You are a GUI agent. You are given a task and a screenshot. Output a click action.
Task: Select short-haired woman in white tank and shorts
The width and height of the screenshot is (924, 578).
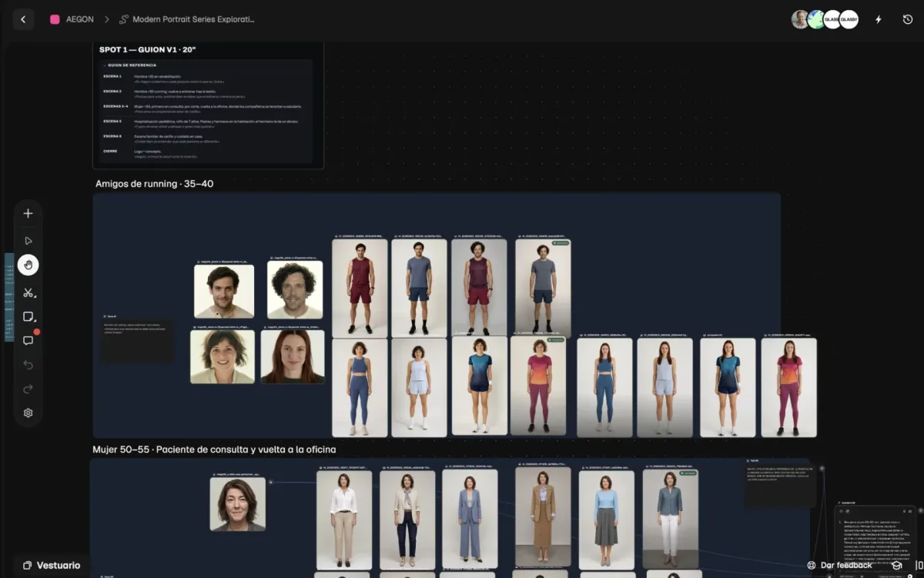[x=419, y=388]
